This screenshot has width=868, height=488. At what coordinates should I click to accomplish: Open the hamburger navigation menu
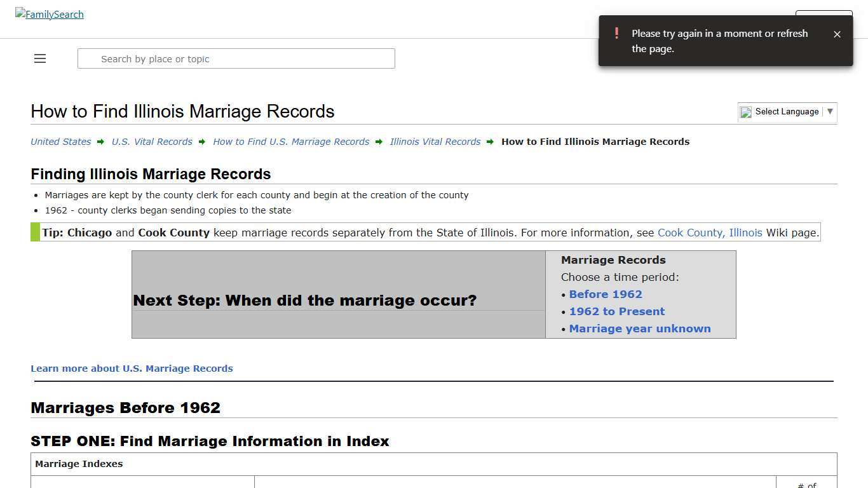click(x=39, y=58)
